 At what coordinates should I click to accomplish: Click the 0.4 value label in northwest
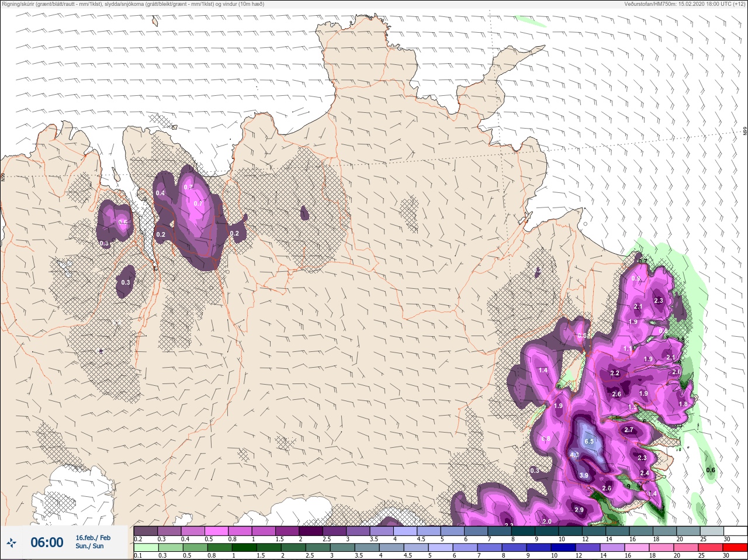[160, 193]
